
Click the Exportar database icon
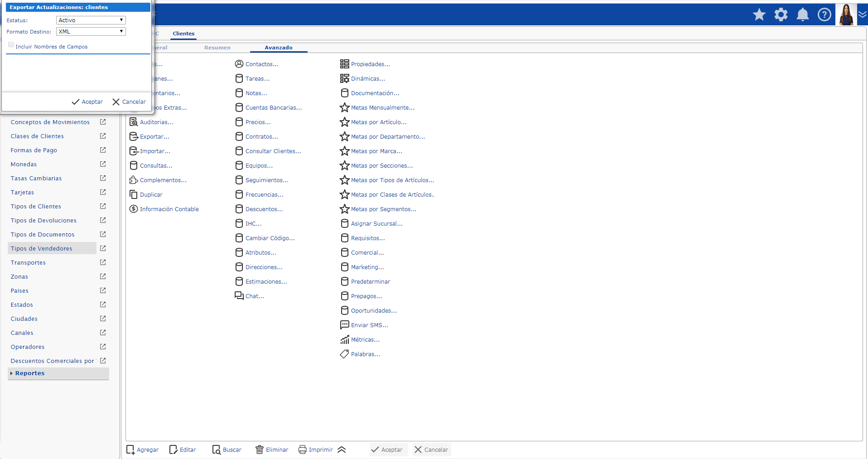[134, 136]
